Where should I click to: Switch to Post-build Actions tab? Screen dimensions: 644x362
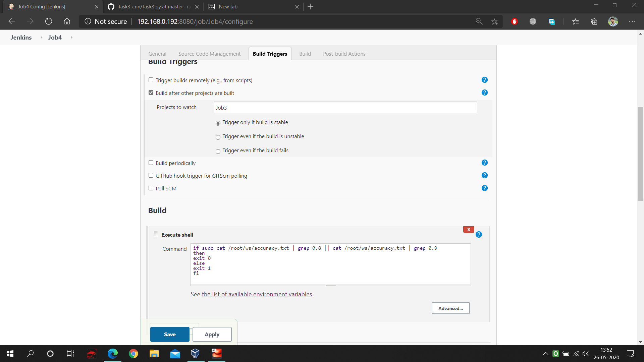[x=344, y=54]
